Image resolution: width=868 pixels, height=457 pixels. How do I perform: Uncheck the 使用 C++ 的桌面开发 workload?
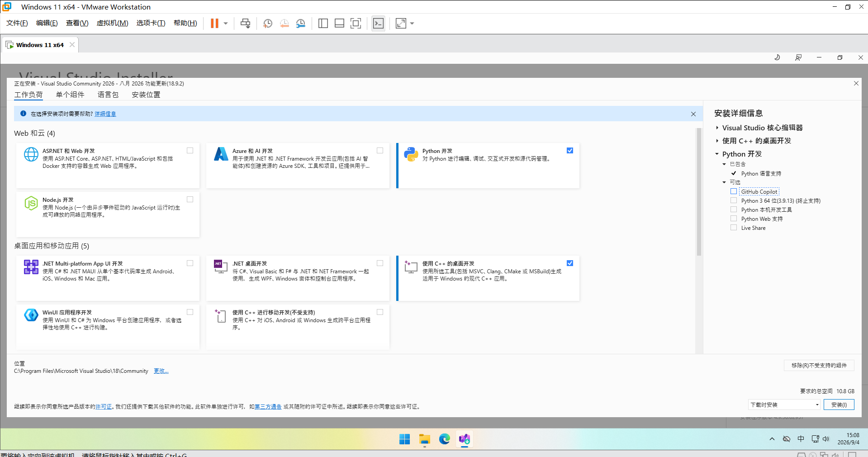(x=570, y=263)
